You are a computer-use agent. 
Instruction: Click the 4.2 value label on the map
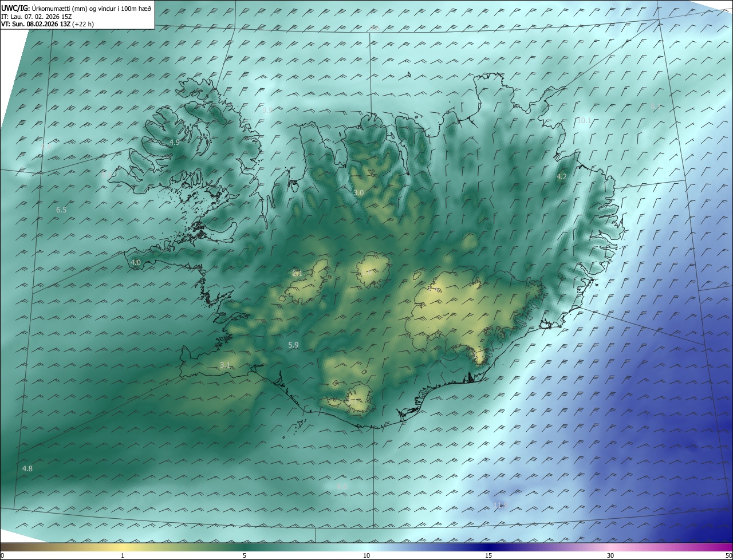pos(562,177)
